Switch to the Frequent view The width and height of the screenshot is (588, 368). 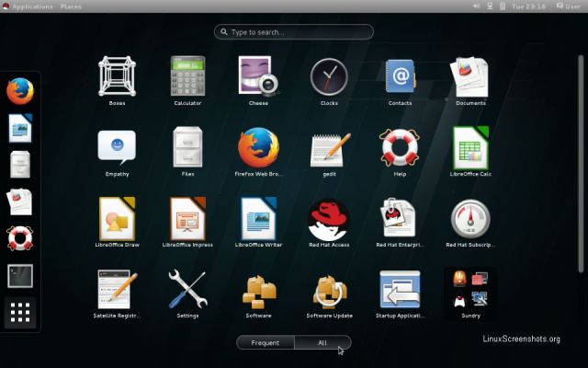266,342
